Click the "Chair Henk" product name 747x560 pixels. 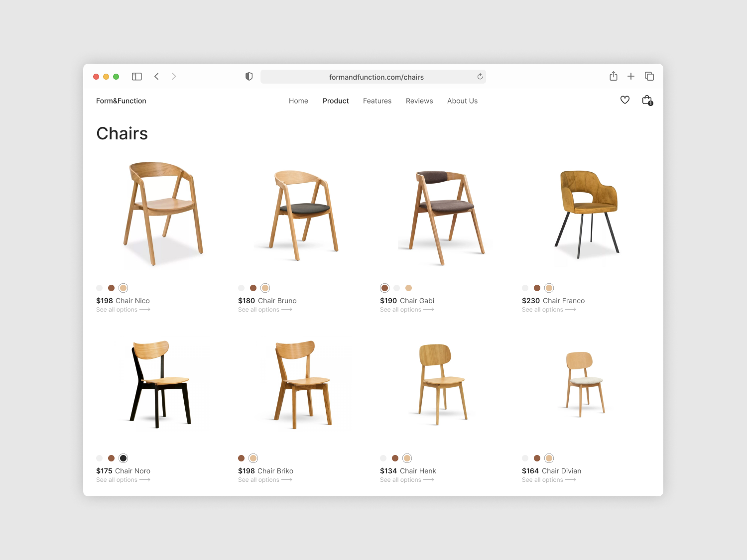[x=418, y=471]
